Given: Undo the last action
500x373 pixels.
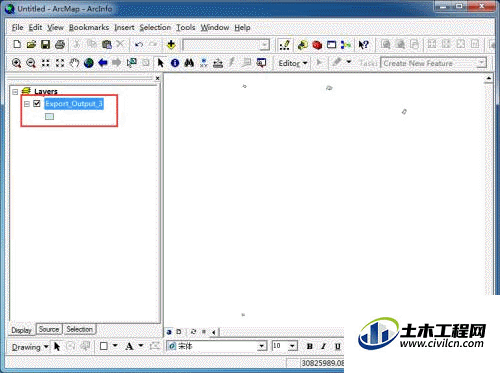Looking at the screenshot, I should 139,44.
